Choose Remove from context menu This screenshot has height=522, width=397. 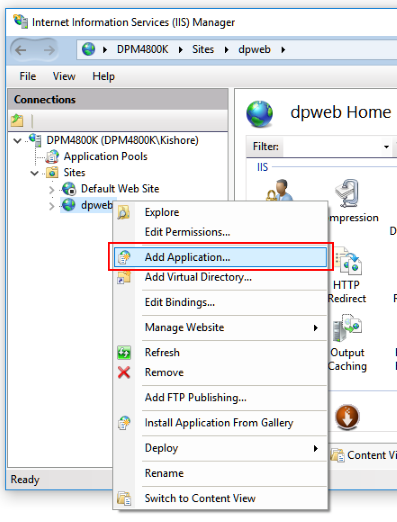220,372
